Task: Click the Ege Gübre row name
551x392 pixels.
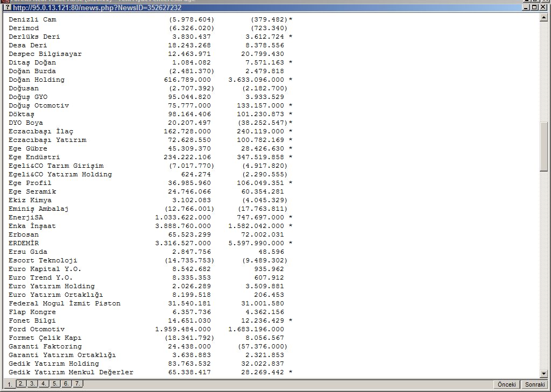Action: pyautogui.click(x=28, y=148)
